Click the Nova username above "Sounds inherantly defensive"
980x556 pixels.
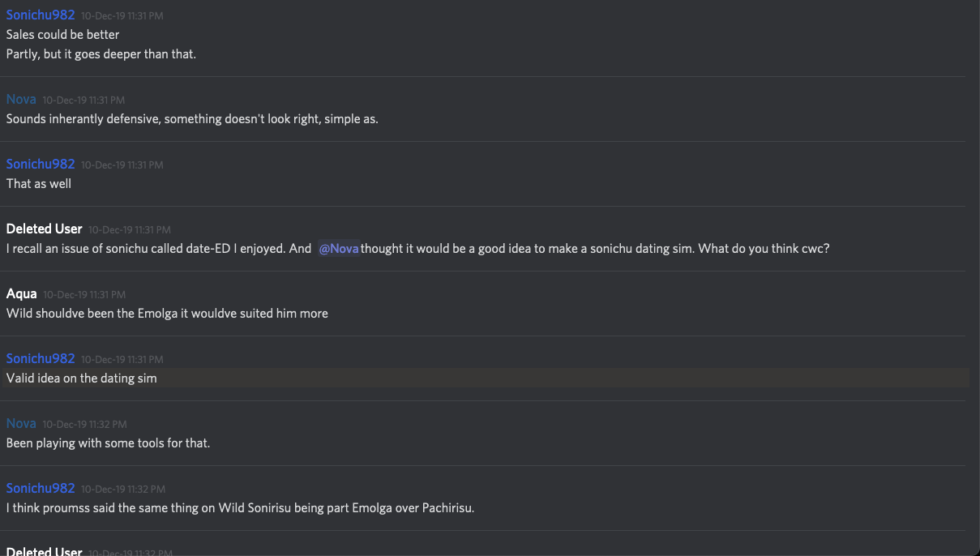[21, 99]
